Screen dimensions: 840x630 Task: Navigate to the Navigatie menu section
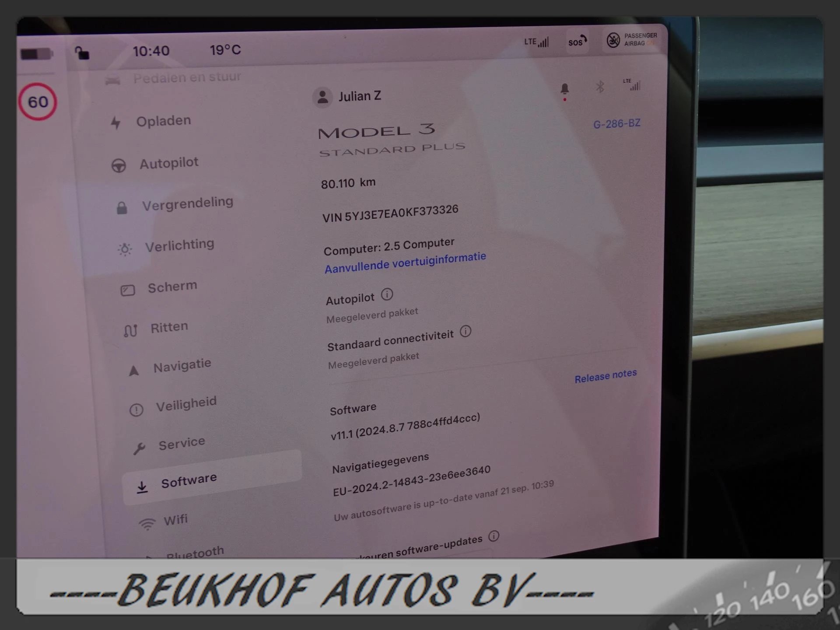point(181,364)
